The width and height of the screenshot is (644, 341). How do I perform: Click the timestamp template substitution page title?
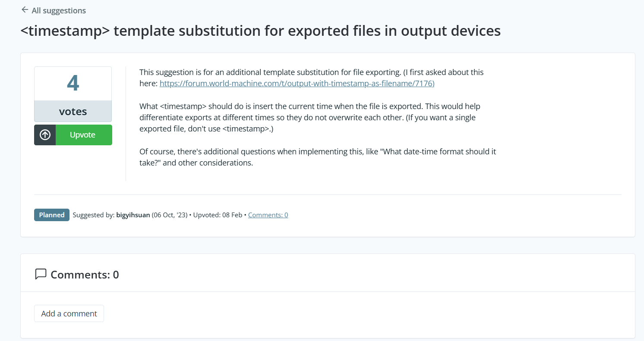point(261,31)
